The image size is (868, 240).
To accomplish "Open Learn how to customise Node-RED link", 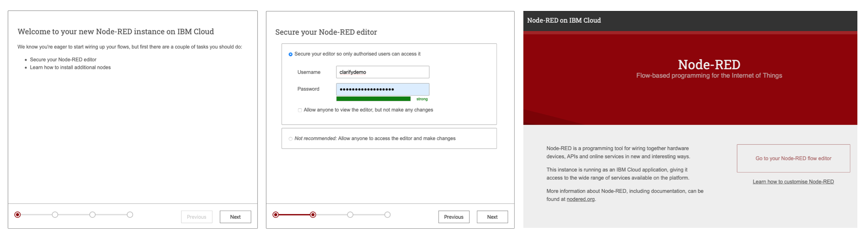I will click(793, 181).
